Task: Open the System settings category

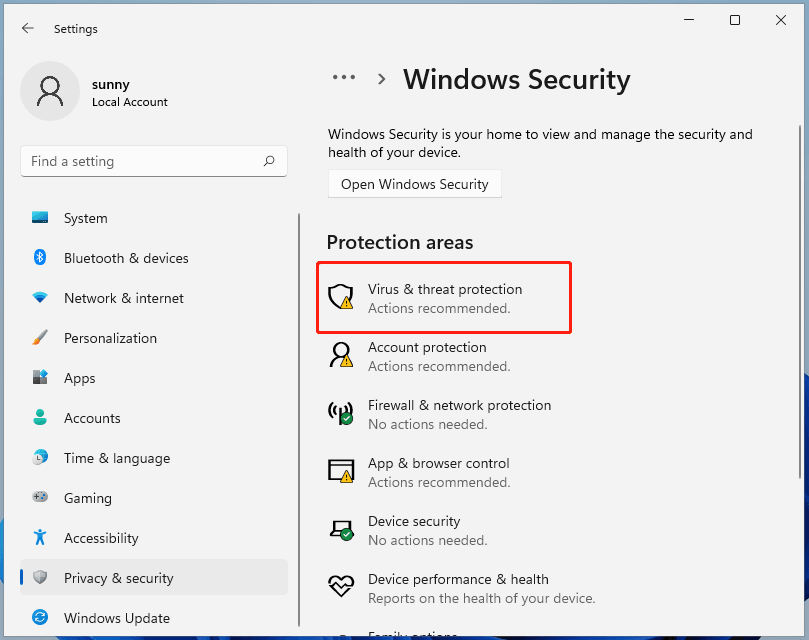Action: click(x=85, y=218)
